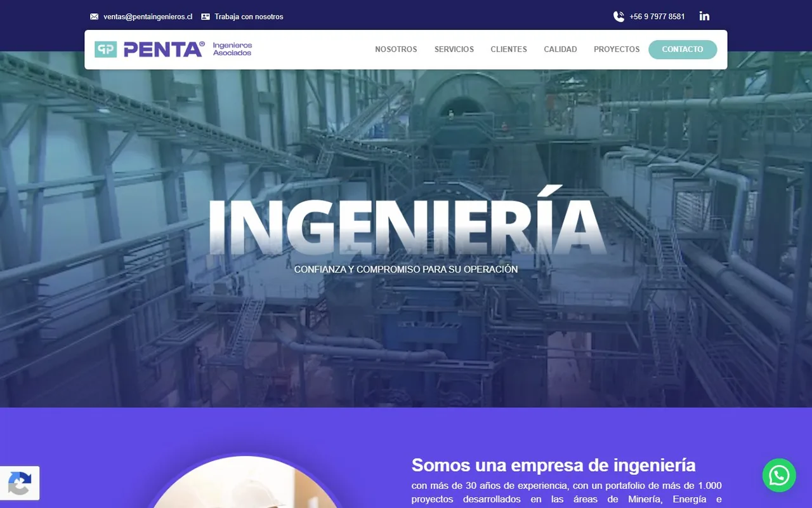Open the Calidad navigation item
812x508 pixels.
560,50
